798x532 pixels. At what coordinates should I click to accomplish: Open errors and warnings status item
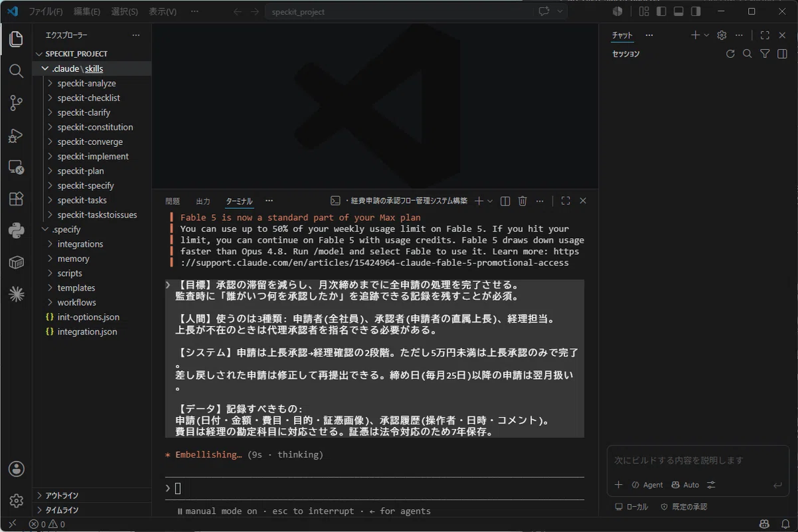point(47,524)
